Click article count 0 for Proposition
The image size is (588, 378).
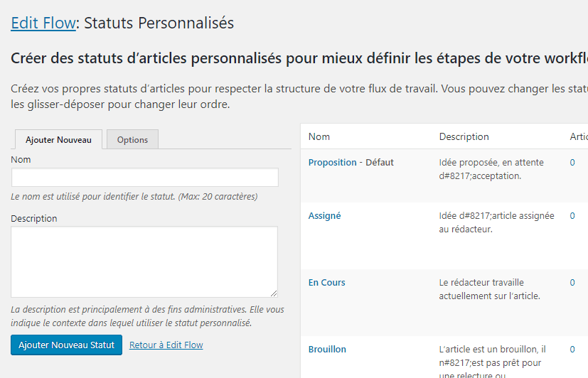(572, 163)
